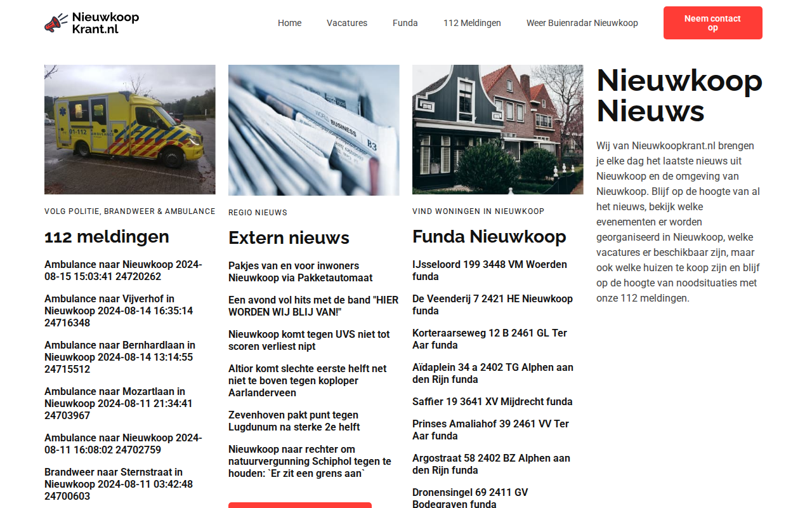Select 112 Meldingen in the navigation

(x=472, y=23)
